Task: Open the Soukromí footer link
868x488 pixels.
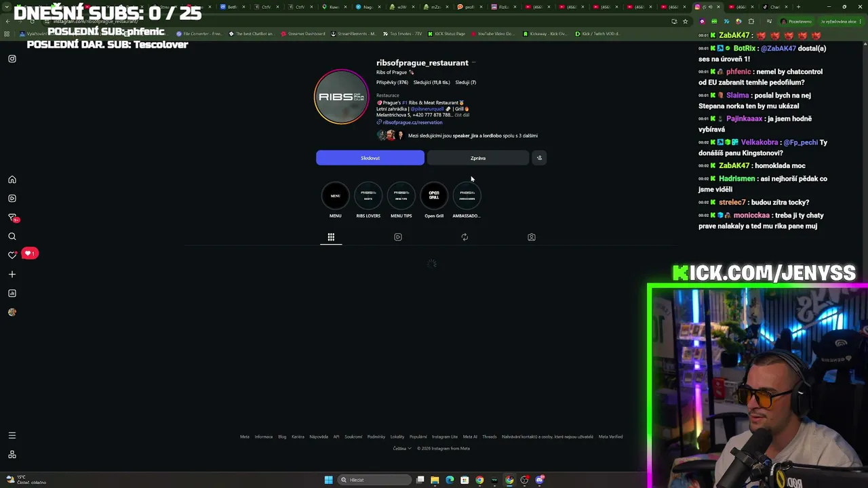Action: coord(353,436)
